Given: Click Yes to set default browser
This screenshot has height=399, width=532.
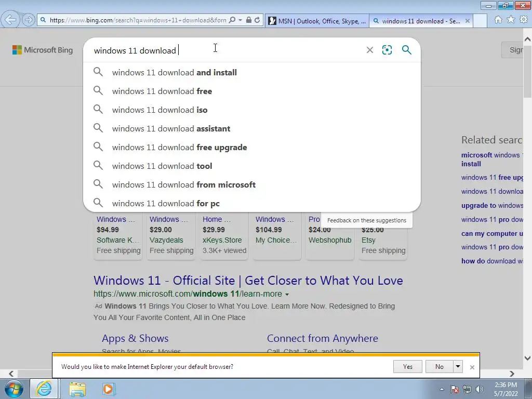Looking at the screenshot, I should 407,366.
